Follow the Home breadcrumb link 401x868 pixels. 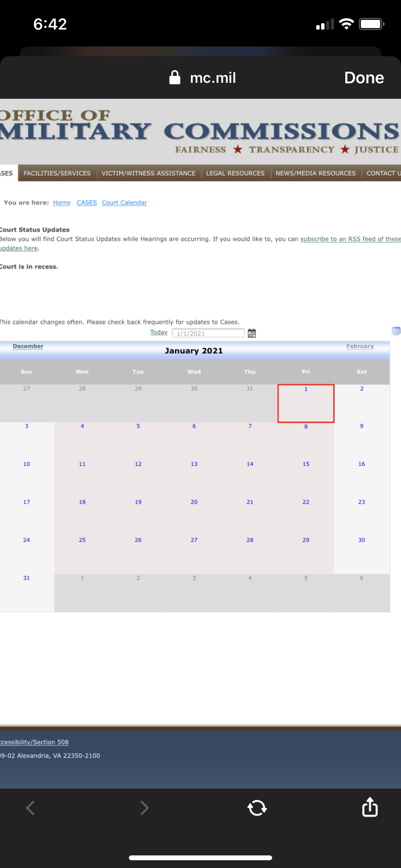click(62, 202)
